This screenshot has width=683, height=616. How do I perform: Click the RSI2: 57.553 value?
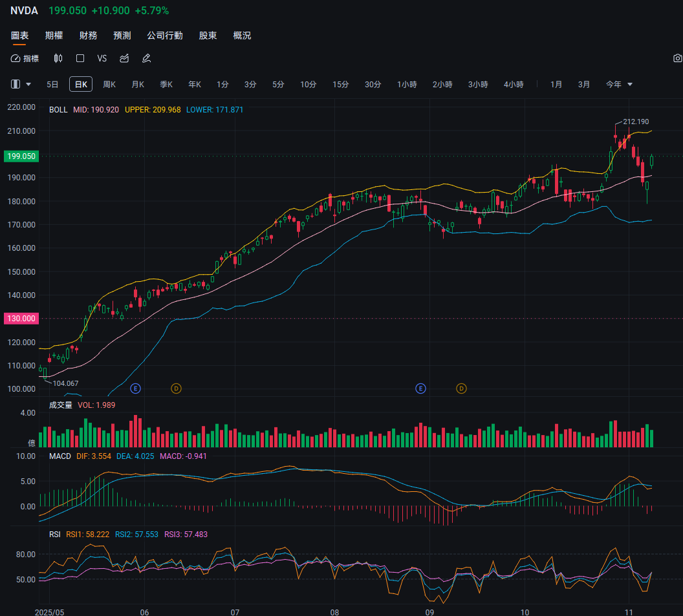pos(136,534)
